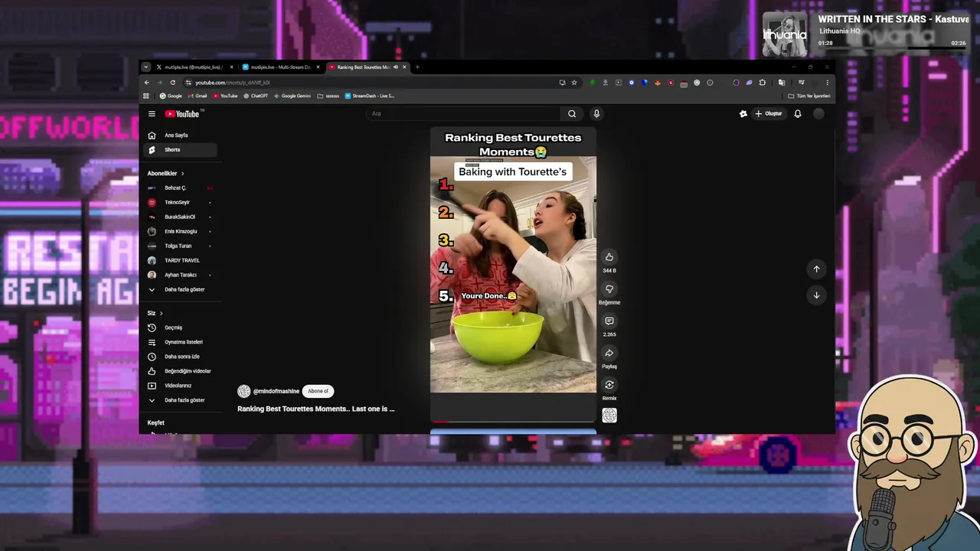Viewport: 980px width, 551px height.
Task: Open Tolga Turan subscription
Action: 181,246
